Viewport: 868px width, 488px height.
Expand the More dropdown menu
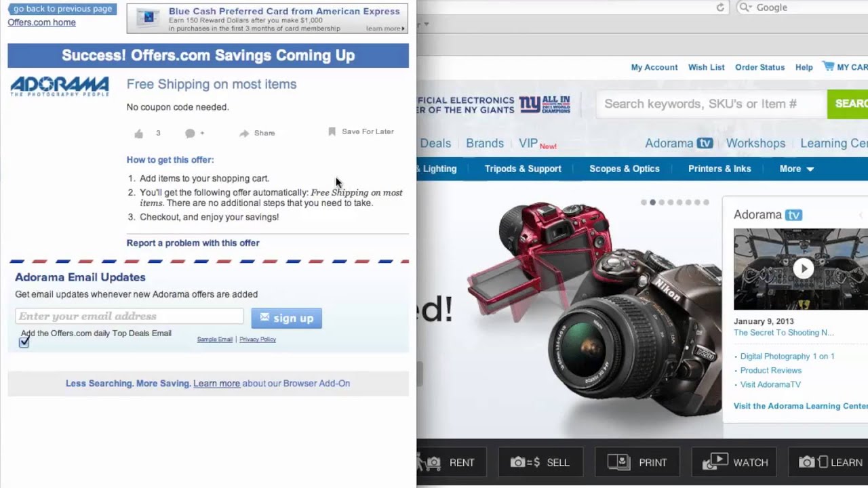(796, 169)
